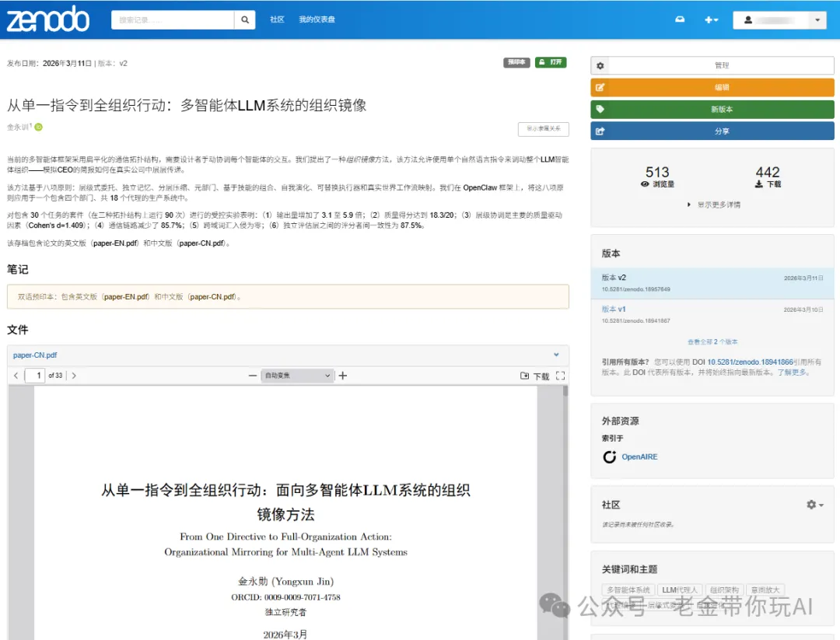
Task: Open the inbox icon in top bar
Action: tap(680, 20)
